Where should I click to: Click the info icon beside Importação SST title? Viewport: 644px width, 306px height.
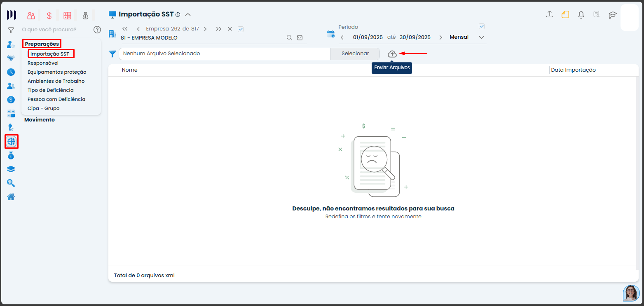[x=178, y=14]
